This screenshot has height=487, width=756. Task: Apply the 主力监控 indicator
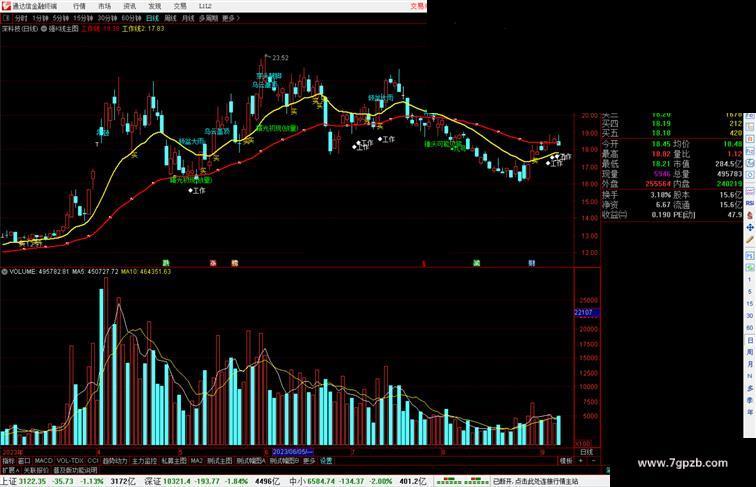click(x=145, y=461)
